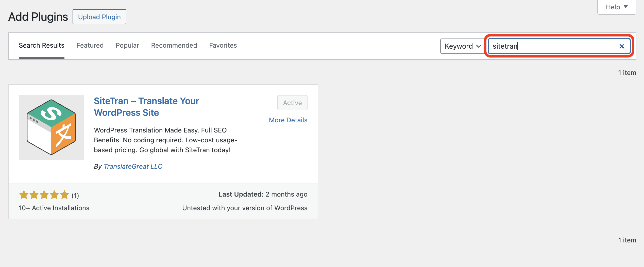Open the Keyword search type dropdown
This screenshot has width=644, height=267.
click(x=463, y=46)
